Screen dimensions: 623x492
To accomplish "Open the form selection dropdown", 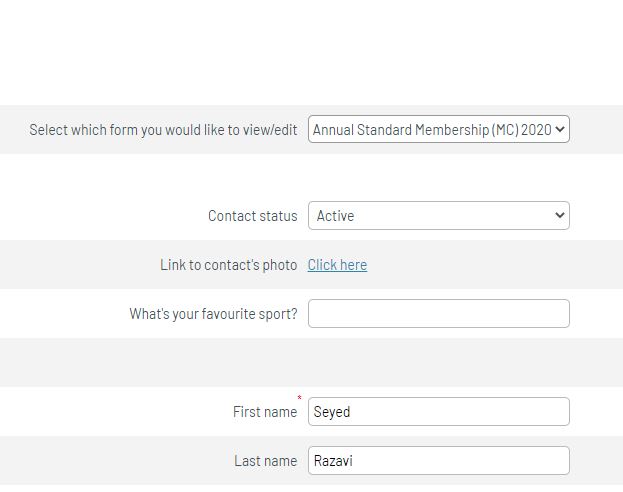I will tap(439, 129).
